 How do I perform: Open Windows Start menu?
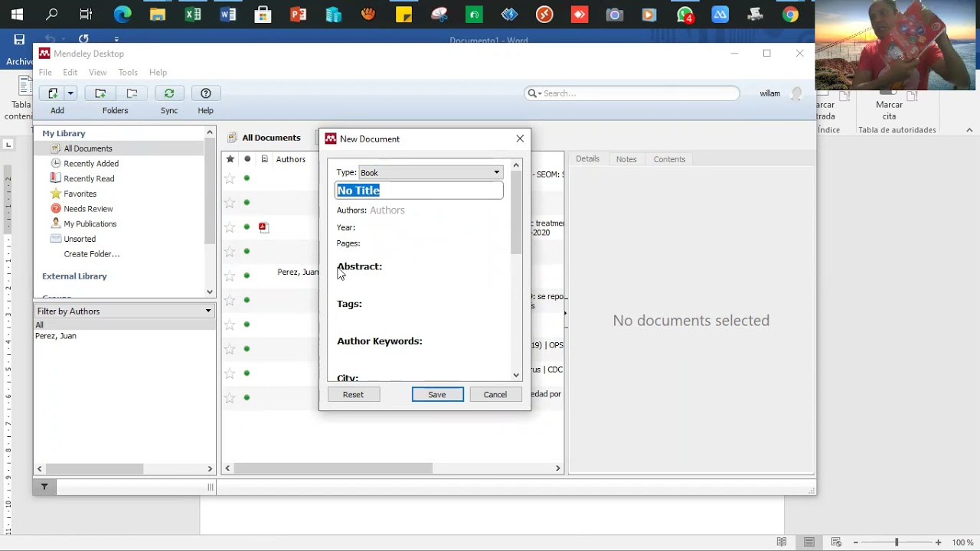tap(17, 14)
